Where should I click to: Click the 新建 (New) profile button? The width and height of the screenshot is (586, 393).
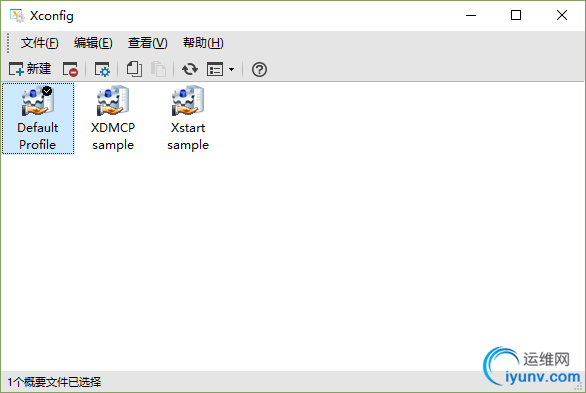[30, 69]
